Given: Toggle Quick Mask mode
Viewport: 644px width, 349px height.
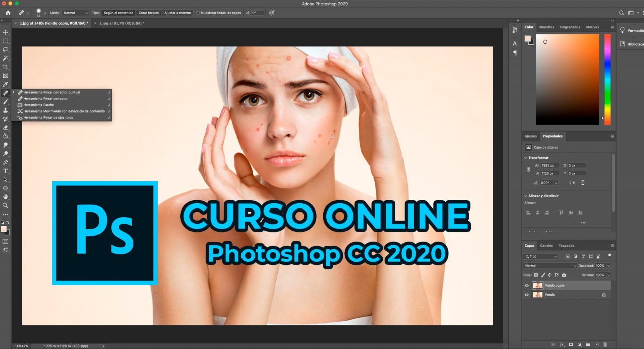Looking at the screenshot, I should (6, 241).
